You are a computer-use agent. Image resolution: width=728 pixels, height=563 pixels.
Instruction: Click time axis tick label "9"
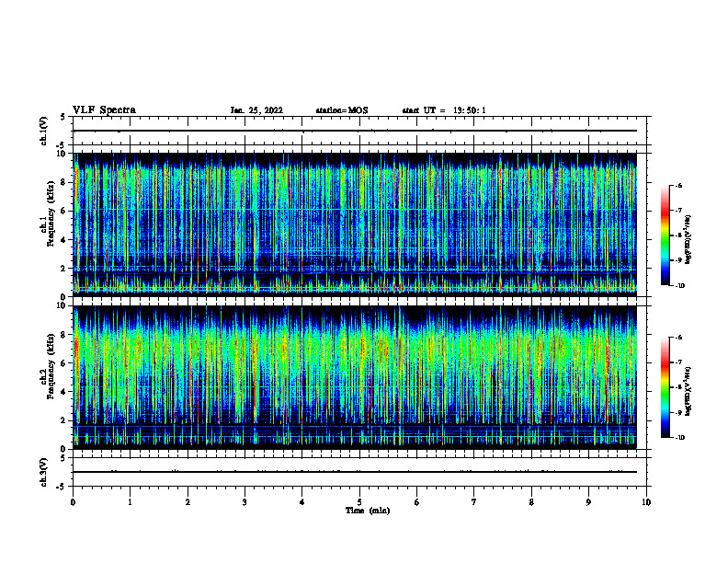tap(588, 502)
